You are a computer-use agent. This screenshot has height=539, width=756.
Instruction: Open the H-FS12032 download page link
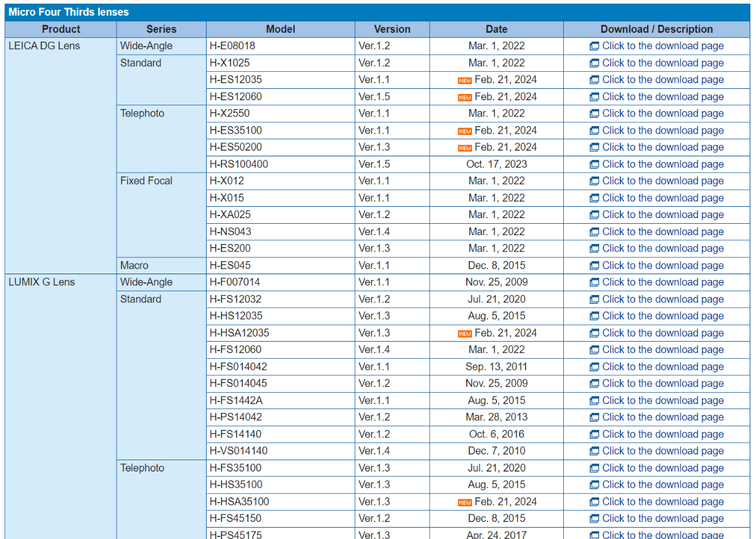pyautogui.click(x=663, y=299)
